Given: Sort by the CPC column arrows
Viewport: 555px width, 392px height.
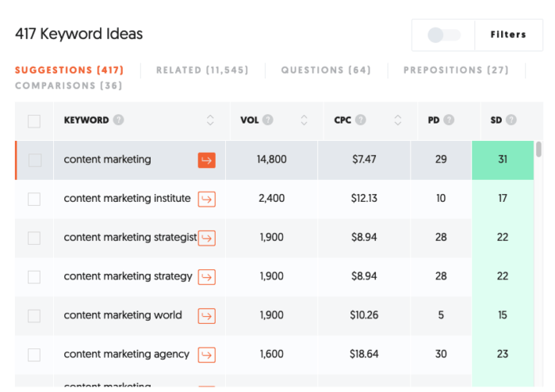Looking at the screenshot, I should pyautogui.click(x=398, y=120).
